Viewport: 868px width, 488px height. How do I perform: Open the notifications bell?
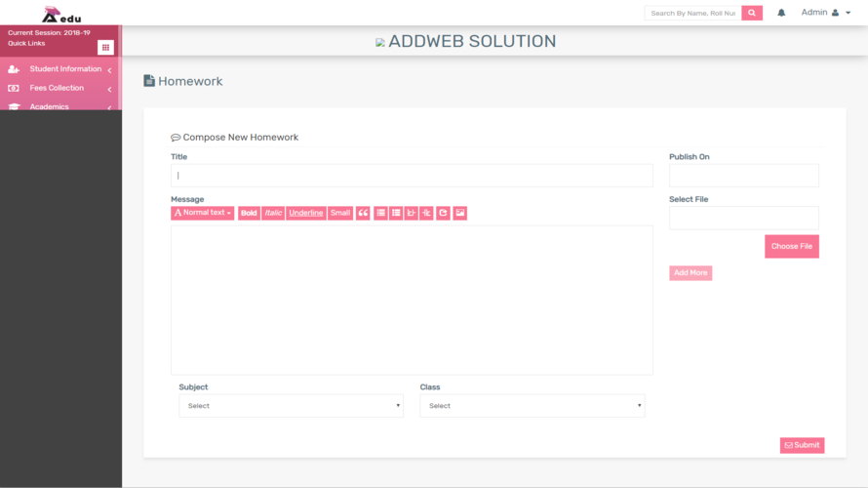(781, 13)
